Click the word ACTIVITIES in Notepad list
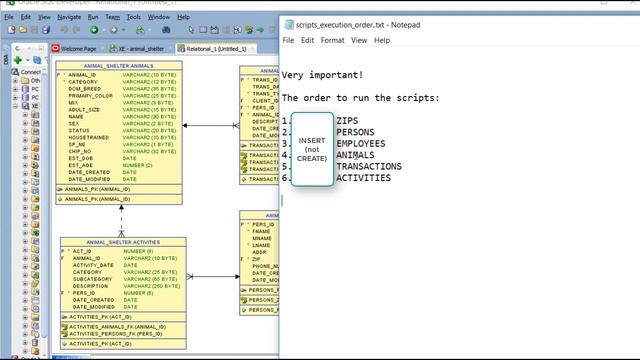This screenshot has height=360, width=640. coord(363,178)
